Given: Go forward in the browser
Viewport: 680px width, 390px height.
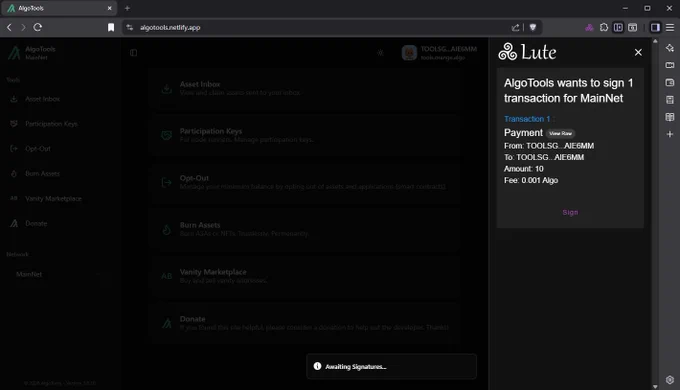Looking at the screenshot, I should 23,27.
